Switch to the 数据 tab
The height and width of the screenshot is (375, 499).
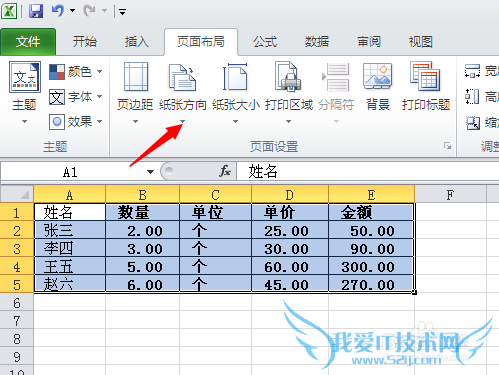pos(317,42)
